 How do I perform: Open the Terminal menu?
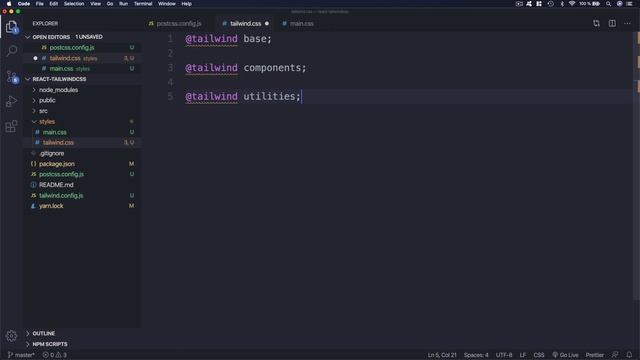[x=143, y=4]
